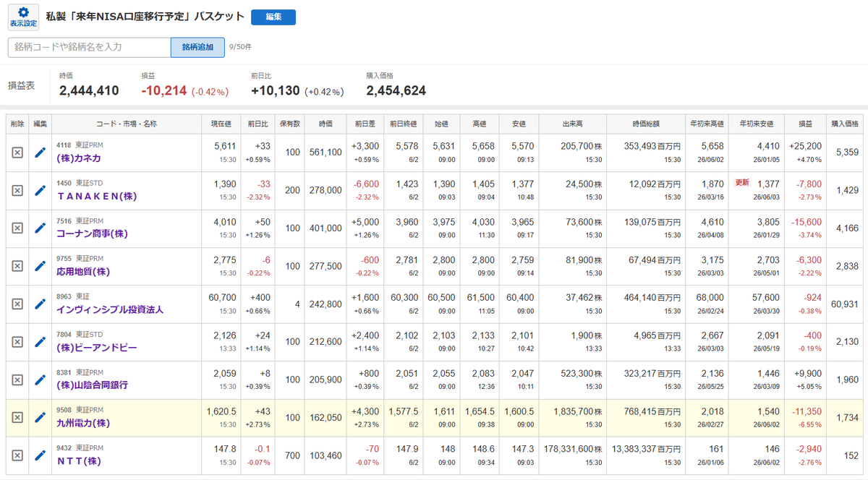Click the 高値 column header
The width and height of the screenshot is (868, 480).
pos(480,124)
